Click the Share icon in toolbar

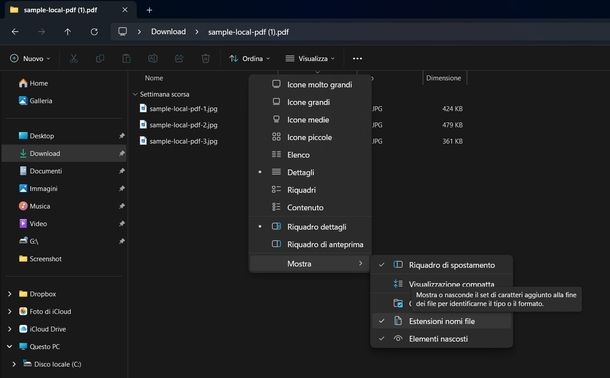click(x=179, y=59)
